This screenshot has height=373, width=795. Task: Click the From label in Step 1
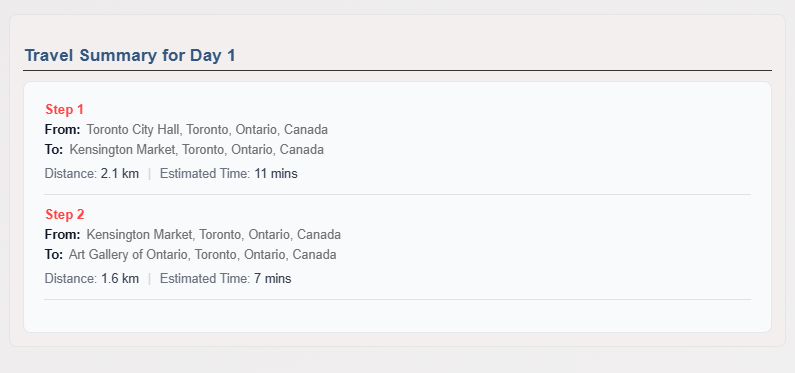click(x=62, y=130)
